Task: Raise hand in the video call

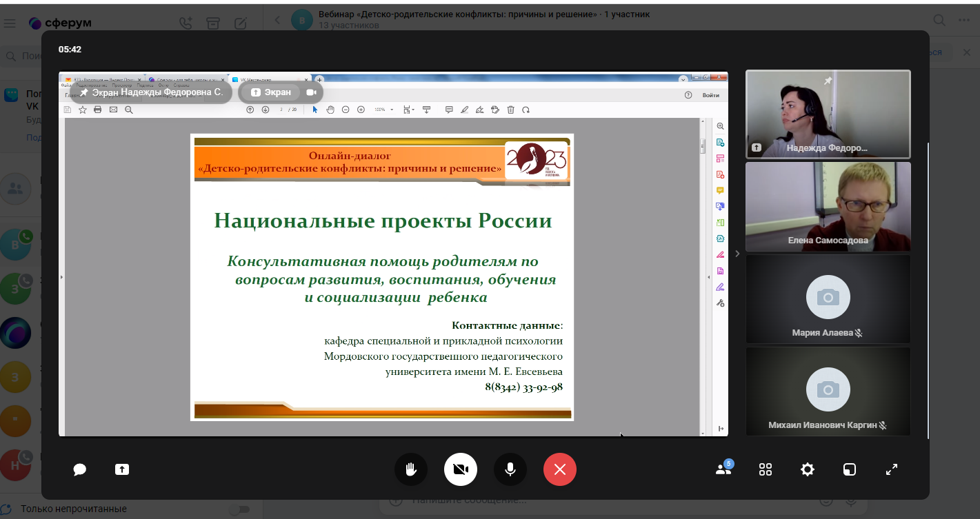Action: pyautogui.click(x=410, y=470)
